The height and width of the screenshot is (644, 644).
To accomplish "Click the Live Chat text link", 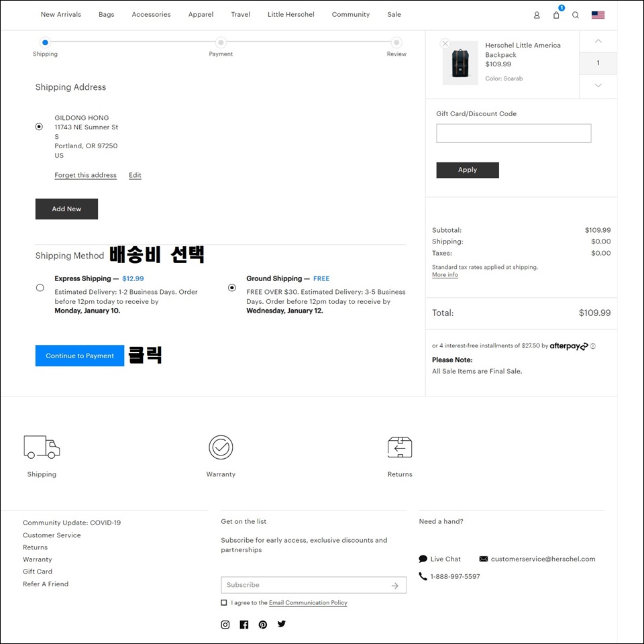I will [x=445, y=559].
